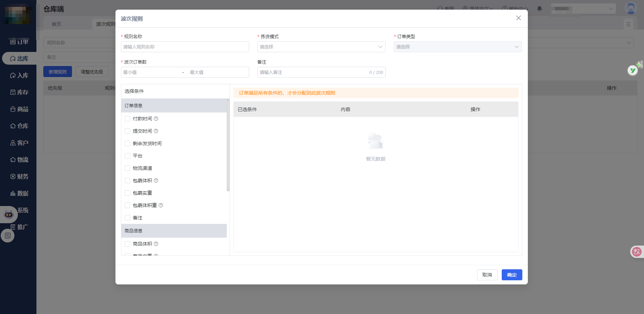Open 商品 in the sidebar
The image size is (644, 314).
click(19, 109)
